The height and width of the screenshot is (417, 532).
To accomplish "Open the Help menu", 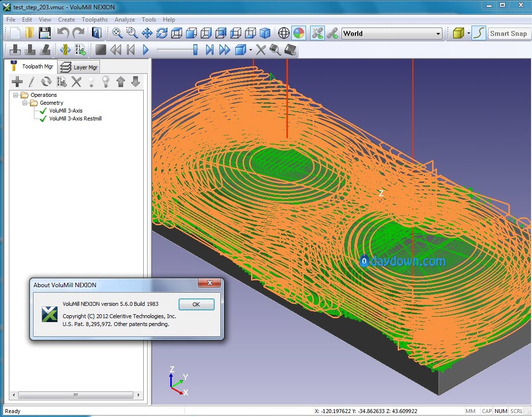I will (x=169, y=20).
